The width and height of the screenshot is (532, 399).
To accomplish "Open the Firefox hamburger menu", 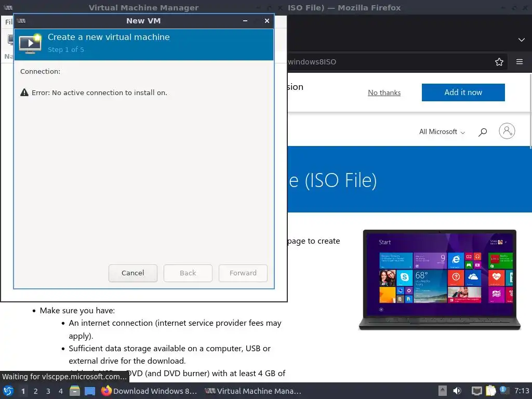I will point(520,62).
